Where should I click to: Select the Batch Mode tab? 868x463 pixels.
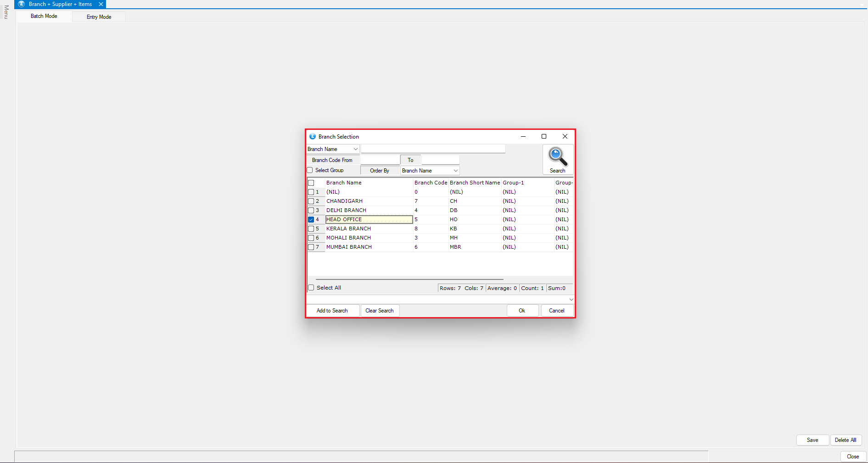coord(44,16)
